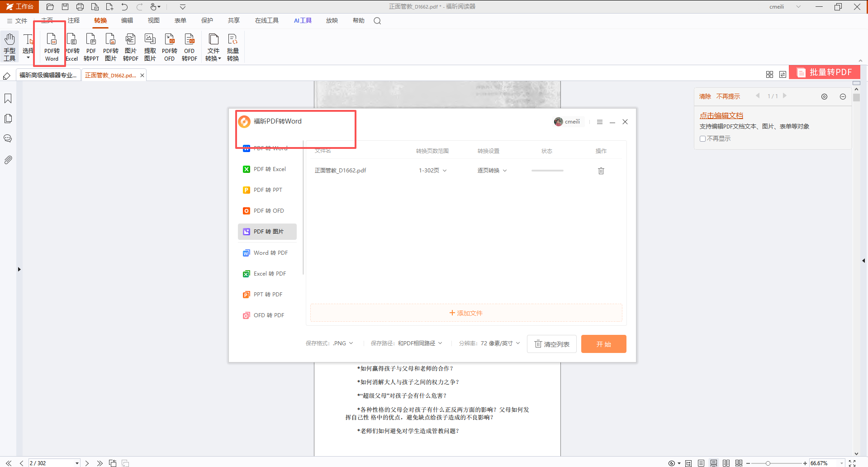
Task: Open the attachments paperclip panel
Action: point(8,160)
